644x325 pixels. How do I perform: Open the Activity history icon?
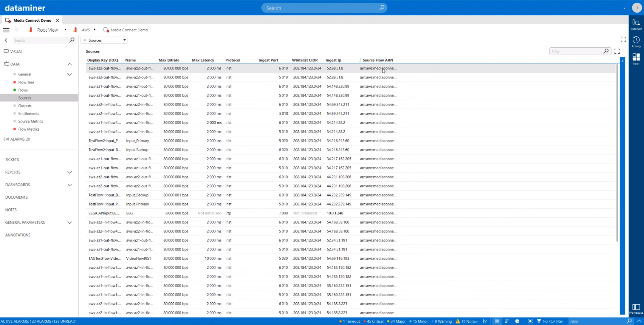point(636,42)
